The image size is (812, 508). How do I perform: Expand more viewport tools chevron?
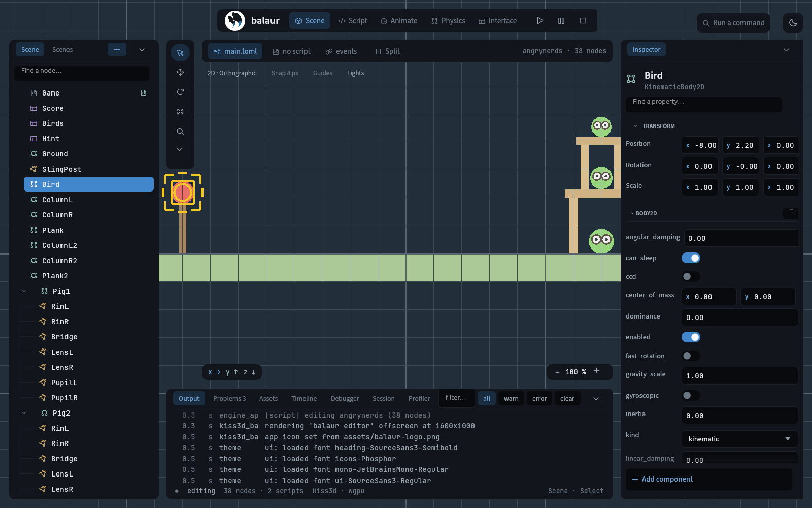[180, 150]
